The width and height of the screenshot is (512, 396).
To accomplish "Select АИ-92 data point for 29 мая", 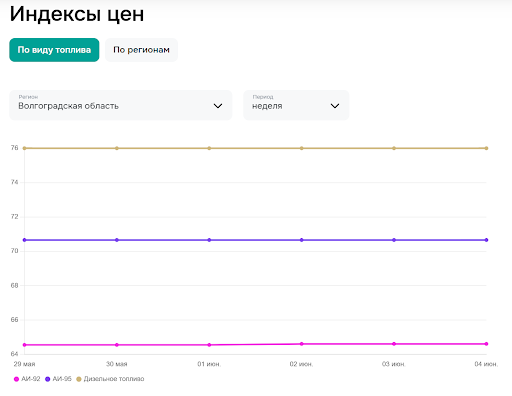I will pyautogui.click(x=24, y=345).
